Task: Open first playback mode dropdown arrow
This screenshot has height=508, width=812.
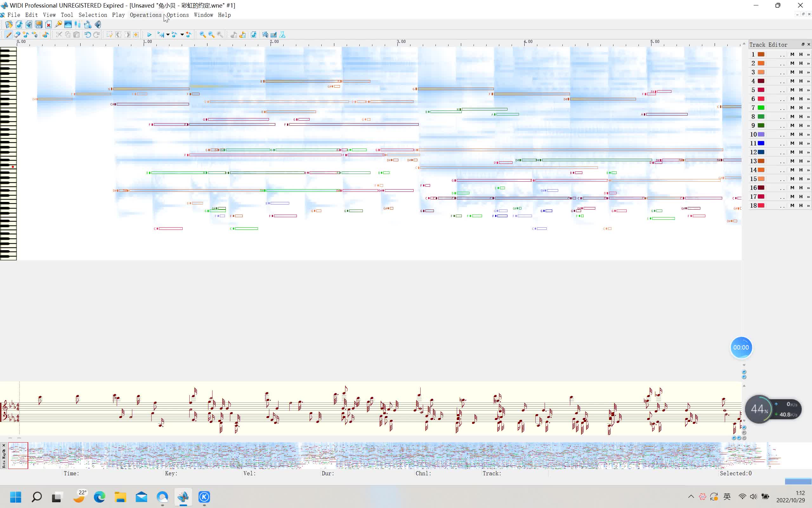Action: (168, 35)
